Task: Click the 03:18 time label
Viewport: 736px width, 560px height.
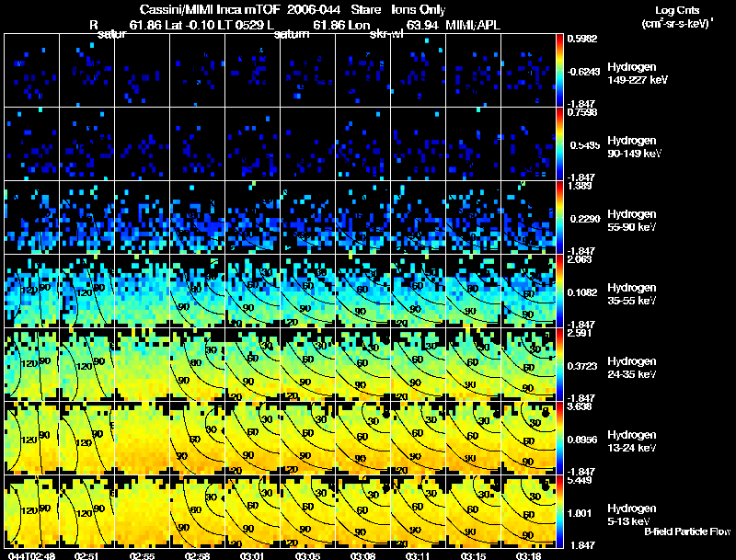Action: (x=528, y=555)
